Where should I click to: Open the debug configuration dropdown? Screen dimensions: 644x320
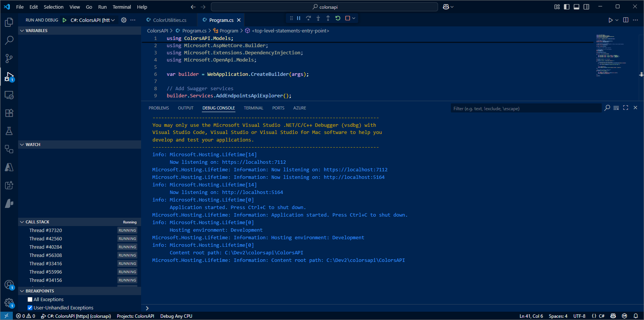coord(93,20)
